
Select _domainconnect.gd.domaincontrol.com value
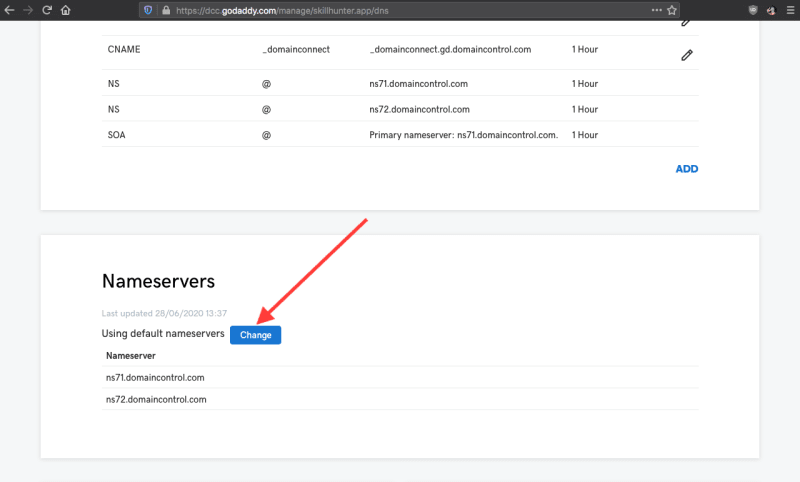(451, 49)
